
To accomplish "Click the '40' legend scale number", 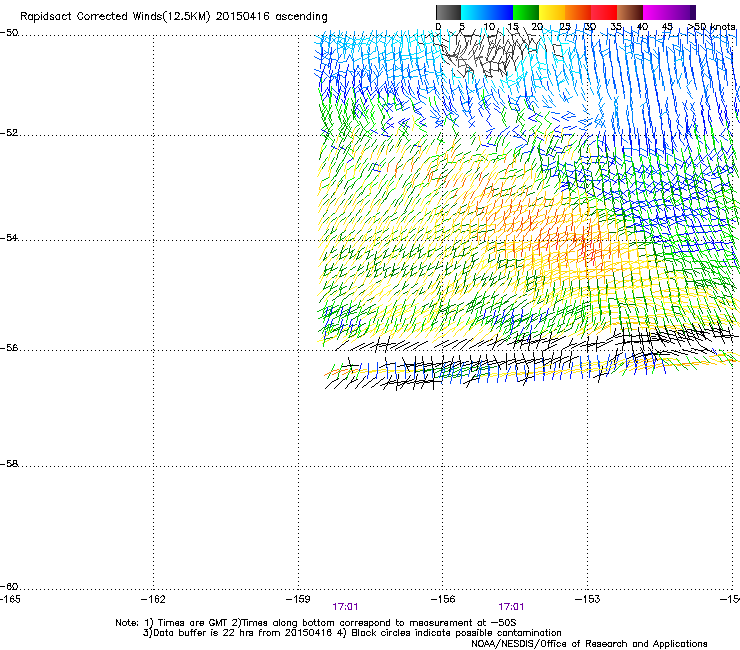I will [x=642, y=27].
